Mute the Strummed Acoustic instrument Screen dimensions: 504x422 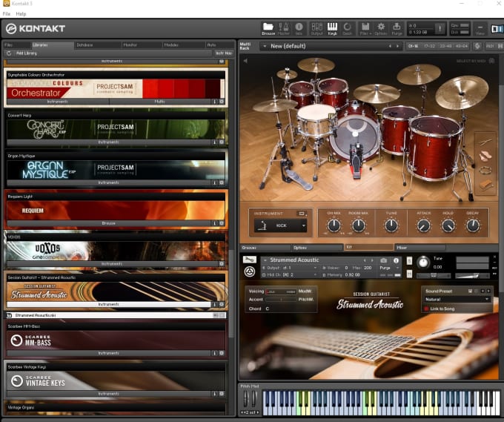(x=409, y=274)
